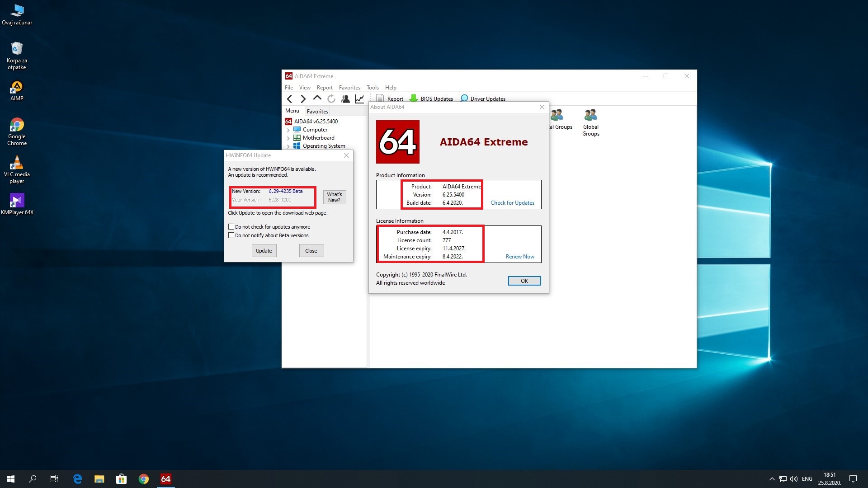Enable 'Do not check for updates anymore'

231,227
